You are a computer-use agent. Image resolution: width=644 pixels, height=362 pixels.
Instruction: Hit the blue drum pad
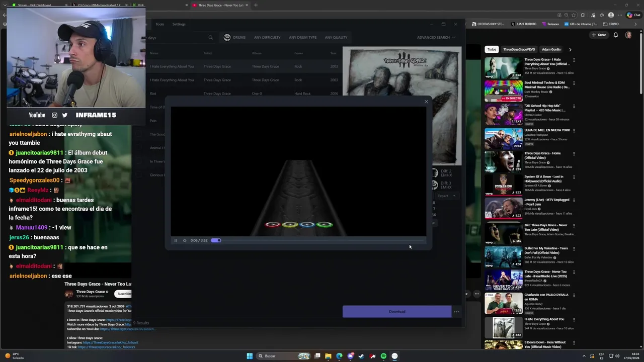307,225
